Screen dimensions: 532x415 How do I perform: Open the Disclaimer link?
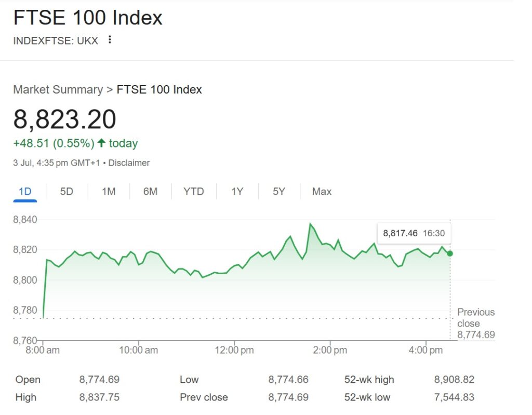(x=129, y=163)
